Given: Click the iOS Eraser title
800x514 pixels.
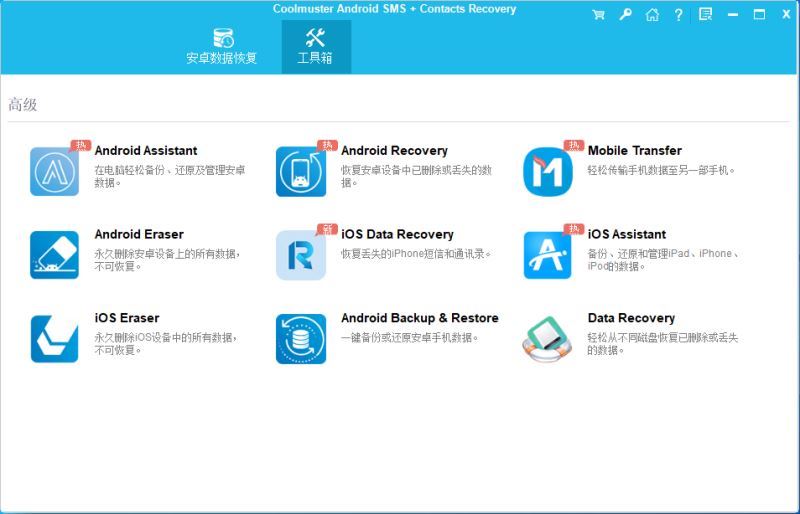Looking at the screenshot, I should coord(127,318).
